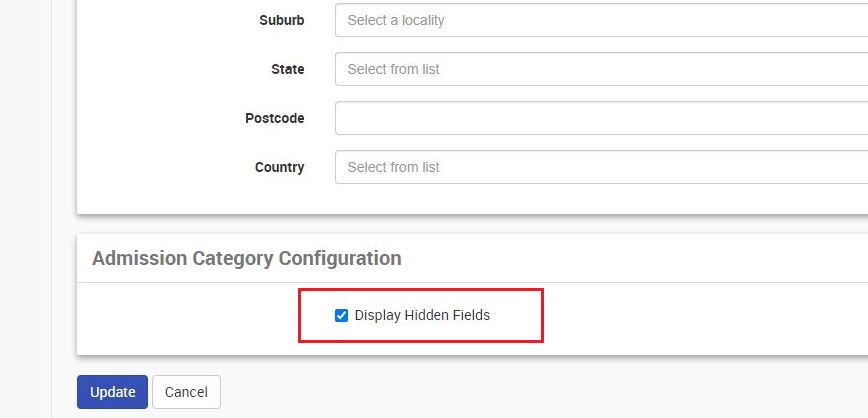The height and width of the screenshot is (418, 868).
Task: Save changes with the Update button
Action: point(112,392)
